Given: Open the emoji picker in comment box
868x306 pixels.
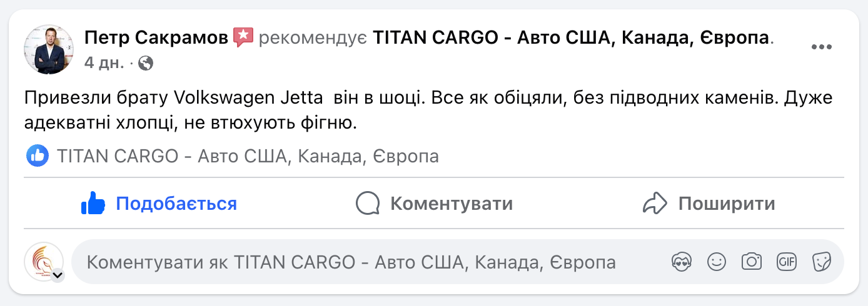Looking at the screenshot, I should tap(716, 262).
